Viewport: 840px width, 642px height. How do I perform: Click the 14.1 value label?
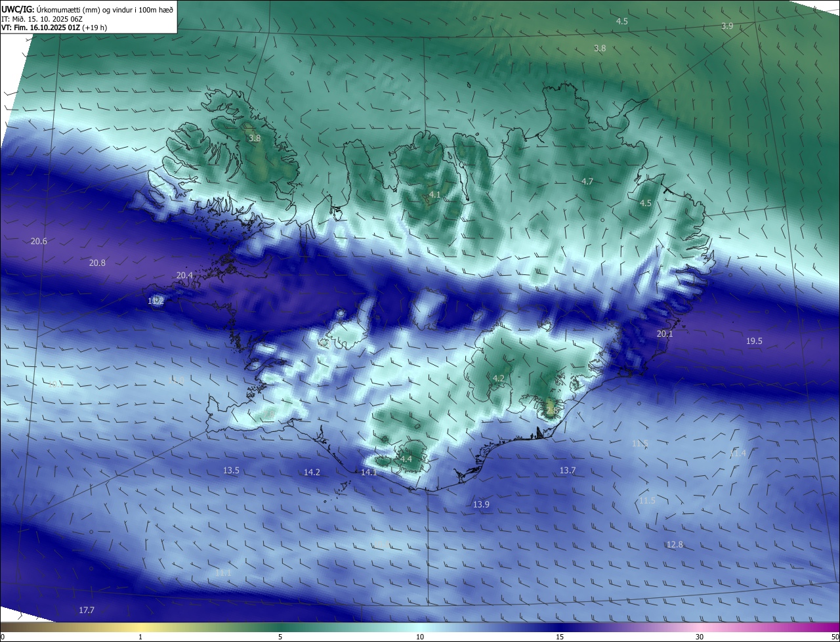[x=369, y=472]
